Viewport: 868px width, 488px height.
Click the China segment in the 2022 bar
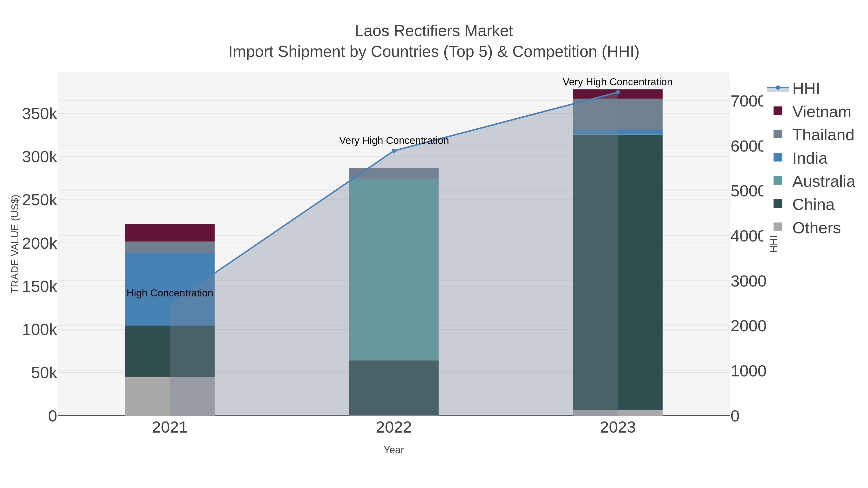(x=393, y=388)
